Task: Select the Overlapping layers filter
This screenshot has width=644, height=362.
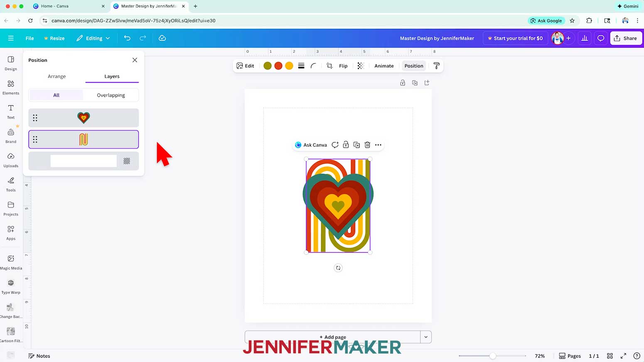Action: (111, 95)
